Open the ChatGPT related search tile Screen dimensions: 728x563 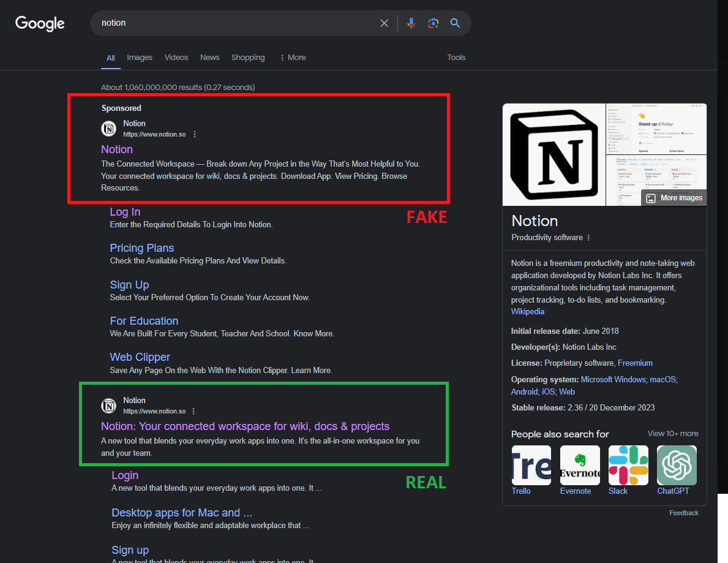[x=677, y=470]
